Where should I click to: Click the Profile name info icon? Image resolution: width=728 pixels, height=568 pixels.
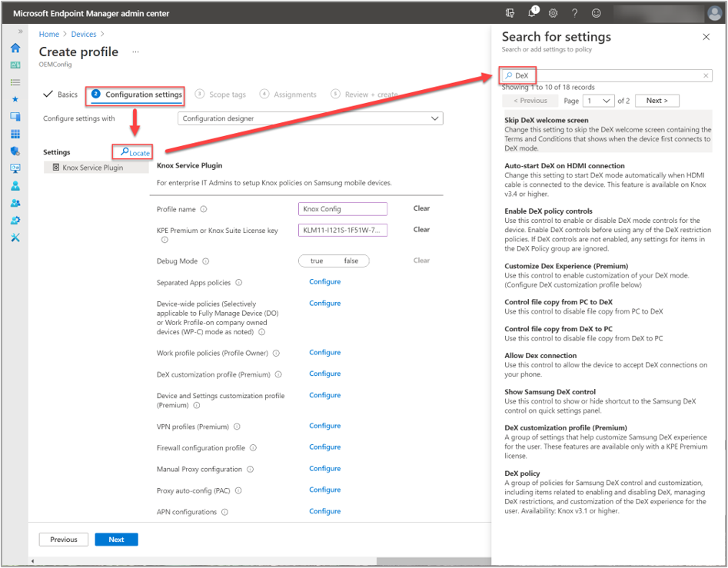click(x=204, y=209)
